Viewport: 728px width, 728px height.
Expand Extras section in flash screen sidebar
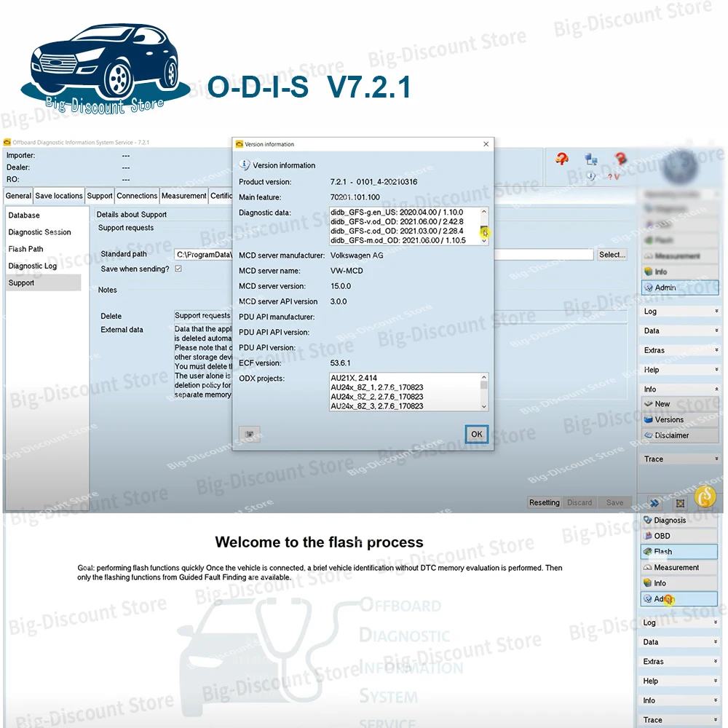pos(679,662)
